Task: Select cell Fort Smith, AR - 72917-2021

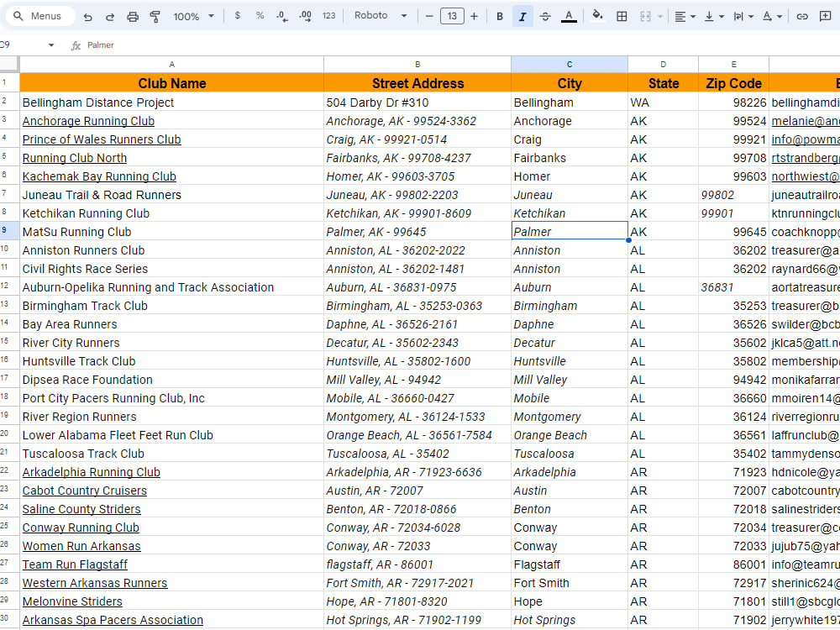Action: click(x=417, y=583)
